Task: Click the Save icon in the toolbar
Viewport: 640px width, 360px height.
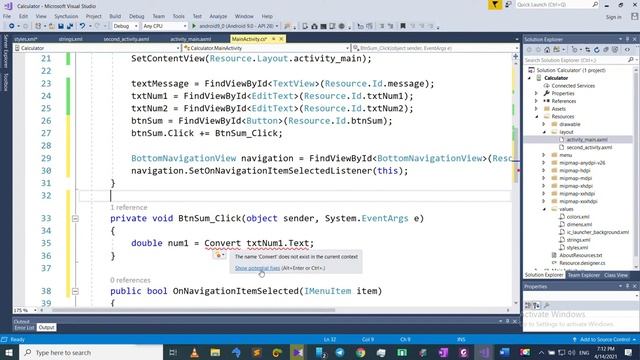Action: [61, 26]
